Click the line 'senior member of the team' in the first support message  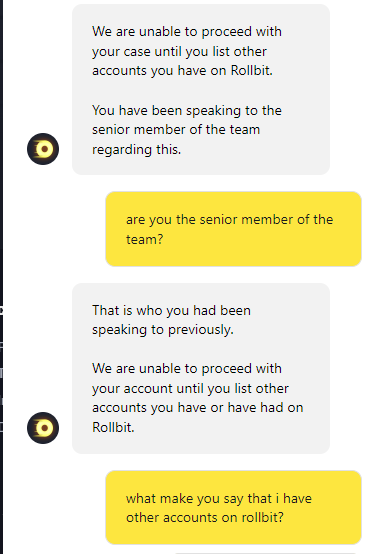click(176, 129)
